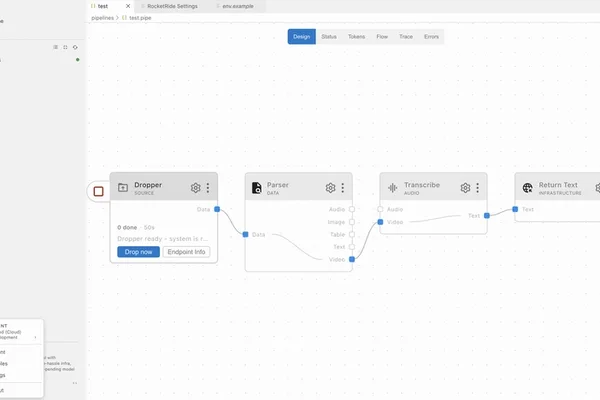Screen dimensions: 600x400
Task: Click the Drop now button
Action: click(x=139, y=252)
